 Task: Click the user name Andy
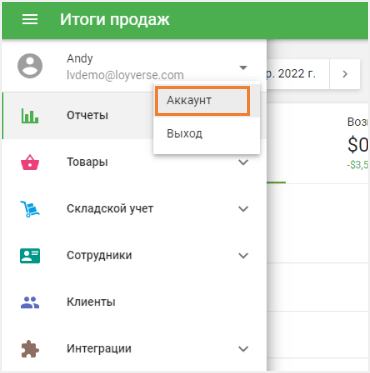click(80, 59)
